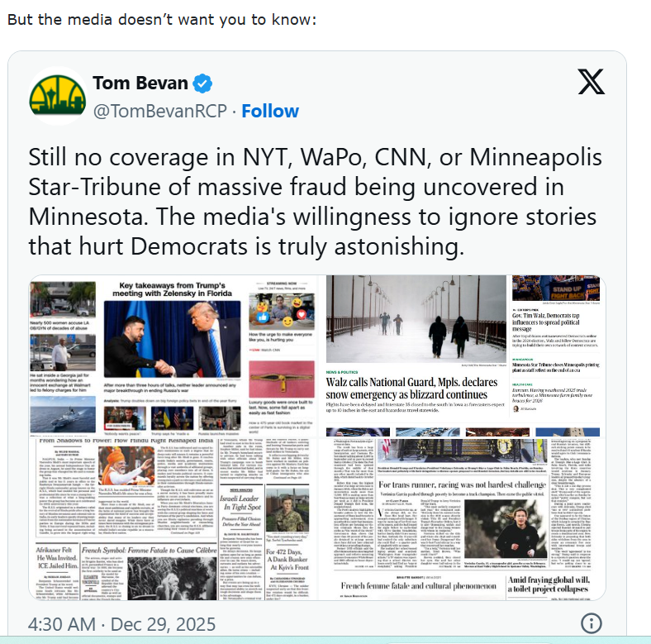Click the blue verified checkmark badge
This screenshot has height=644, width=651.
point(202,83)
